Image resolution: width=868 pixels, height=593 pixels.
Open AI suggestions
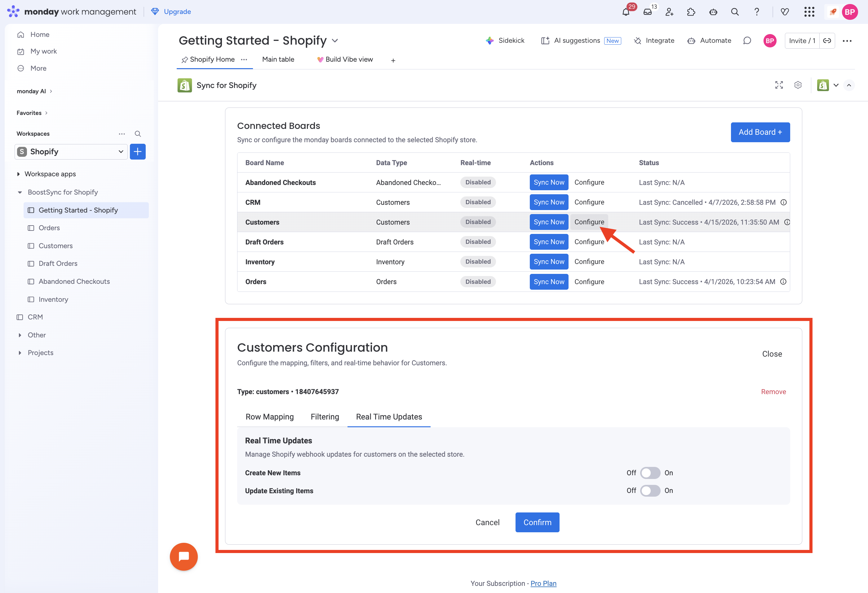pos(581,41)
